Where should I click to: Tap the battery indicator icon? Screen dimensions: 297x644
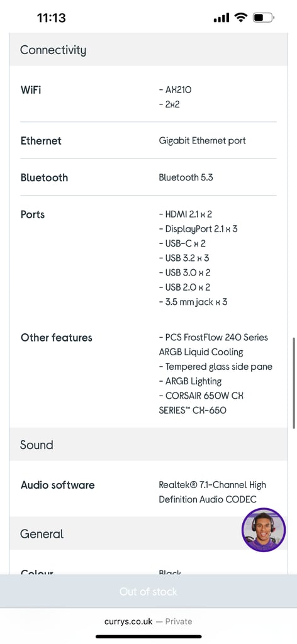[263, 18]
